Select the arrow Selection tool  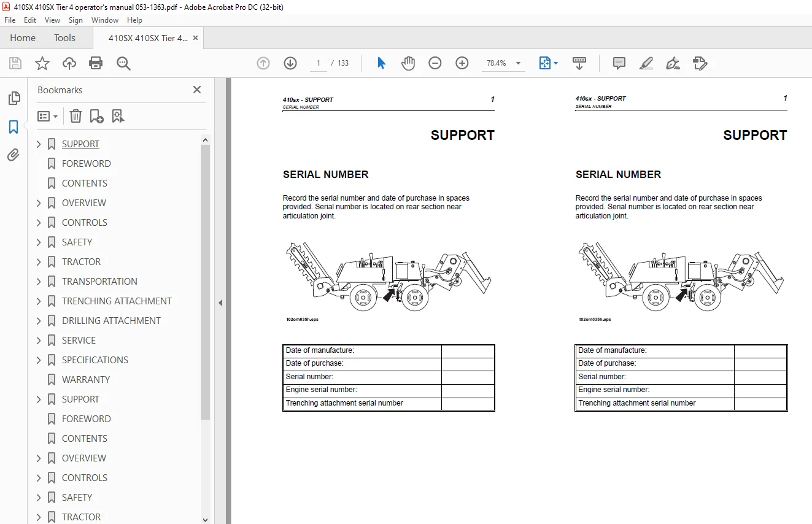coord(381,63)
